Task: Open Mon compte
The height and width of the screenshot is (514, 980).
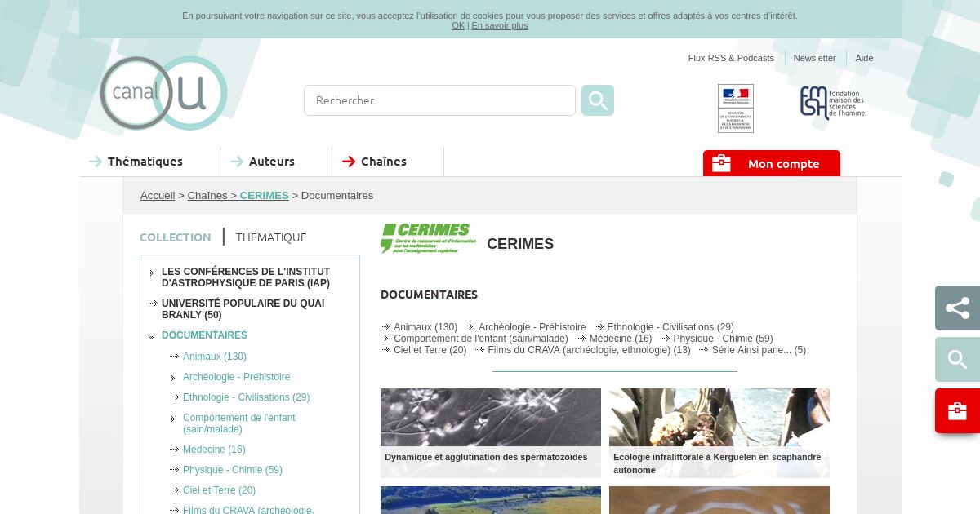Action: pos(772,163)
